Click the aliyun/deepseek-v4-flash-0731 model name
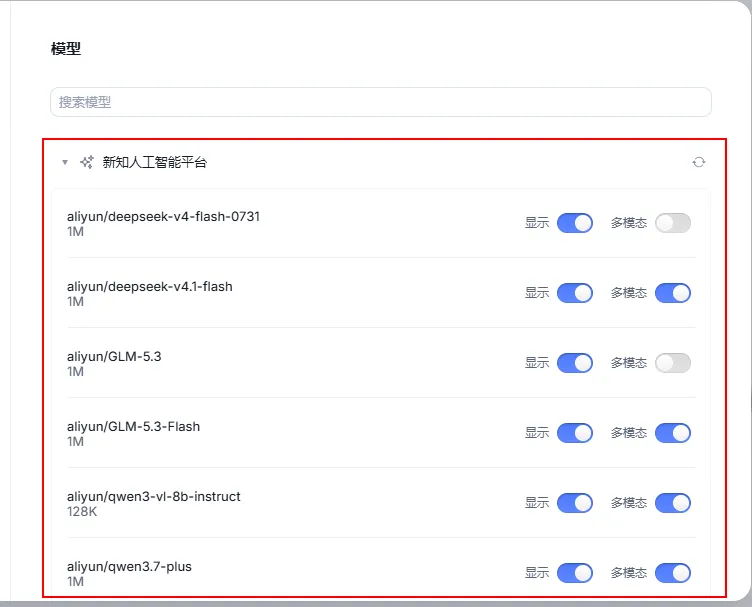The height and width of the screenshot is (607, 752). tap(163, 217)
